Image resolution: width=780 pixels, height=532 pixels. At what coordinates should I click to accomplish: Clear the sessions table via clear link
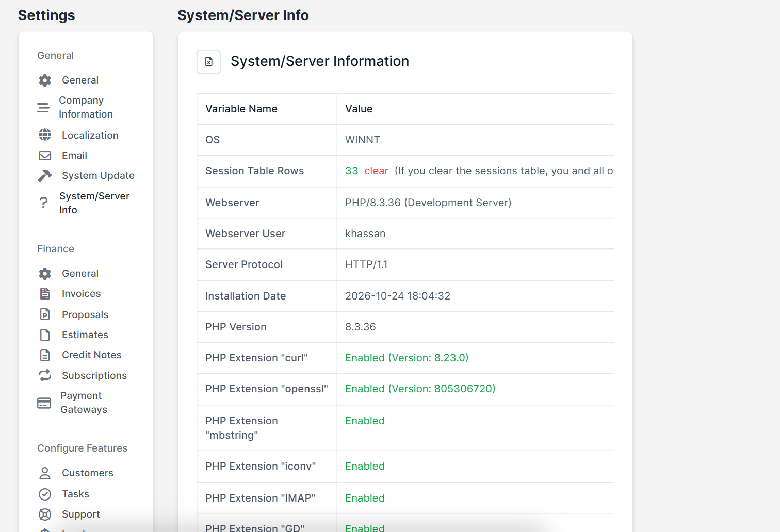point(376,171)
